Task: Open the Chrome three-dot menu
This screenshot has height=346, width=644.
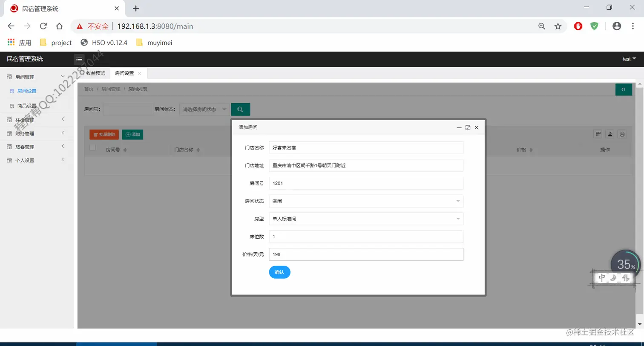Action: [x=633, y=26]
